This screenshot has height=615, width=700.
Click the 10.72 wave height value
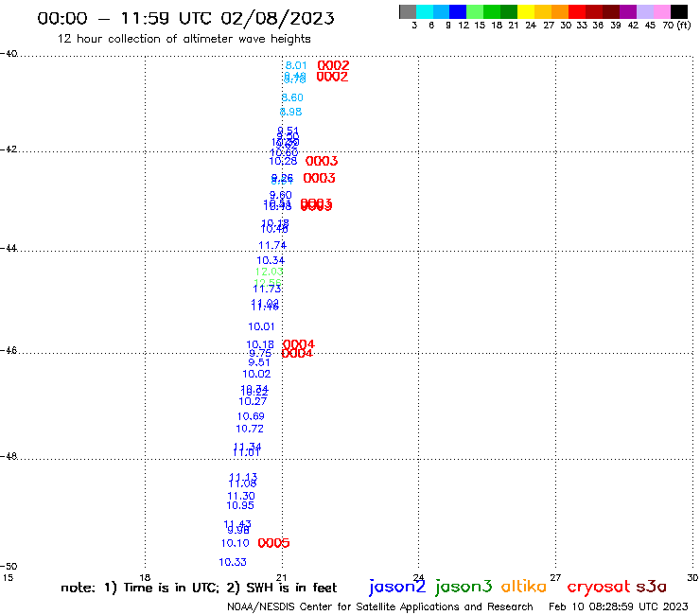[x=250, y=429]
